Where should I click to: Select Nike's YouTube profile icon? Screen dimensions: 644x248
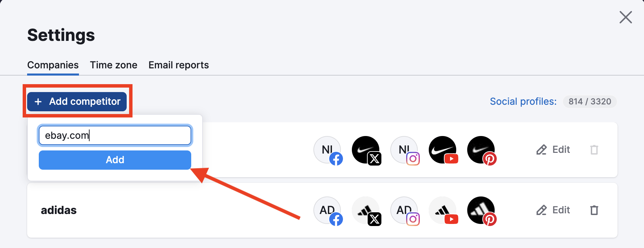(443, 150)
